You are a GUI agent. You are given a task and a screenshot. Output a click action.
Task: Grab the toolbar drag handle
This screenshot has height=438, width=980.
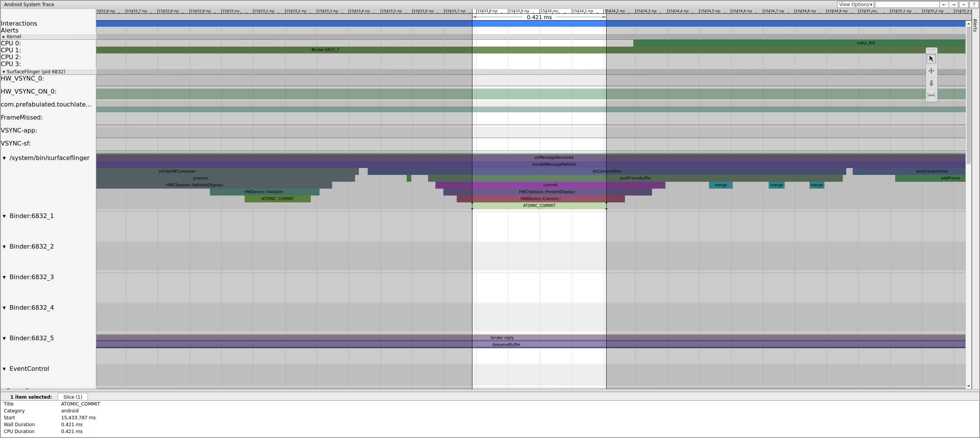(x=931, y=50)
